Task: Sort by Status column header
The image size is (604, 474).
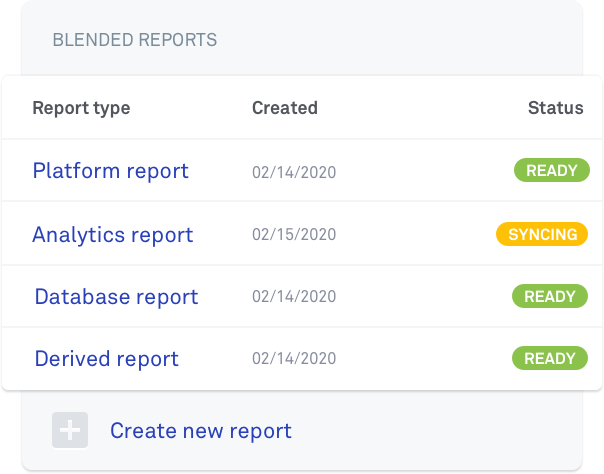Action: pyautogui.click(x=555, y=108)
